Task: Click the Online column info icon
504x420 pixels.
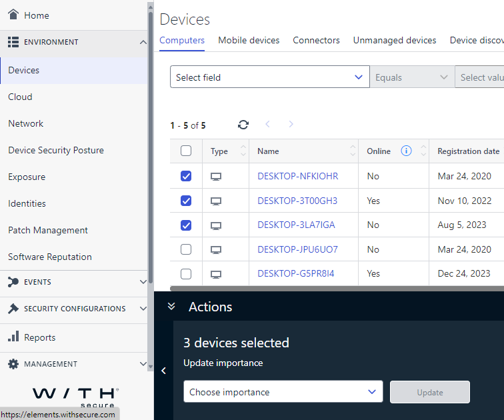Action: coord(406,151)
